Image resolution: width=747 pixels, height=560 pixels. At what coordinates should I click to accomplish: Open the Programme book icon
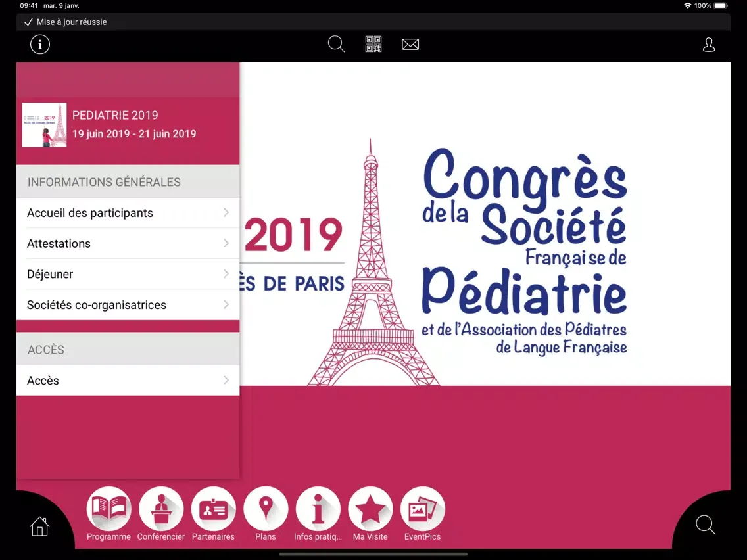[108, 509]
